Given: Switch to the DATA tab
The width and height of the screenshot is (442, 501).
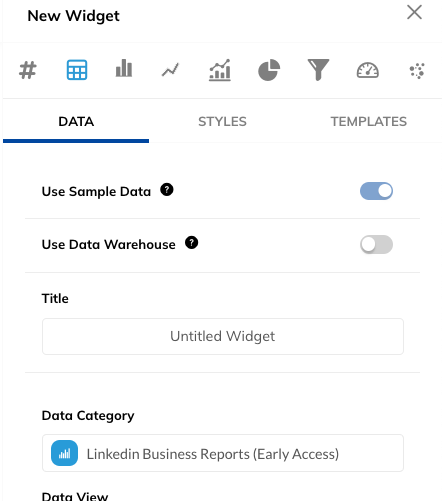Looking at the screenshot, I should point(76,122).
